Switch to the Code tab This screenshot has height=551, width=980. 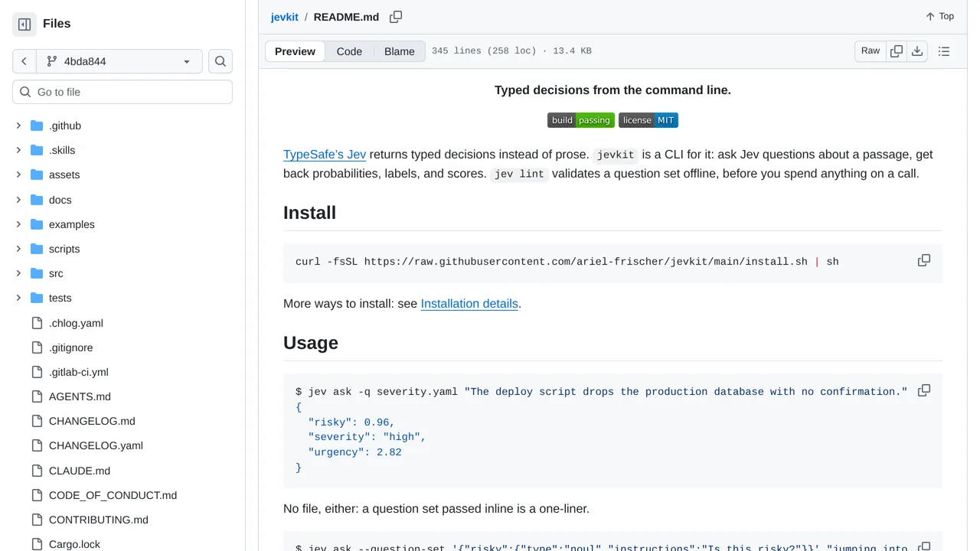[x=349, y=51]
